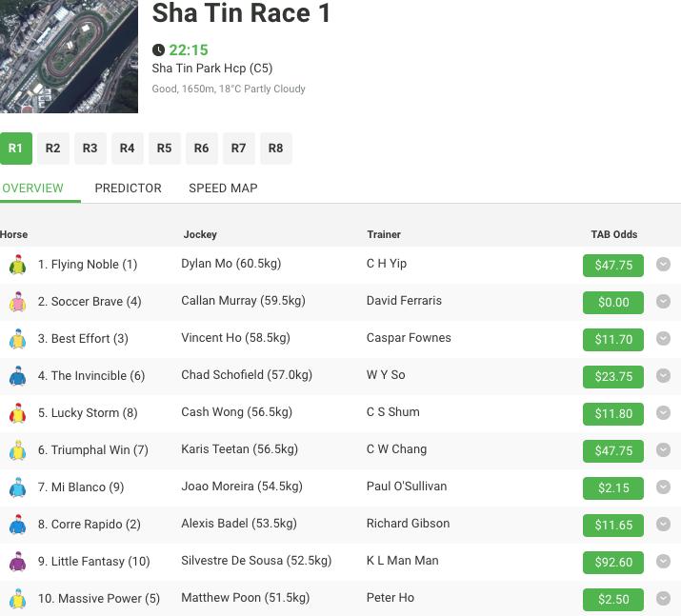Click Massive Power's jockey silks icon

[17, 599]
